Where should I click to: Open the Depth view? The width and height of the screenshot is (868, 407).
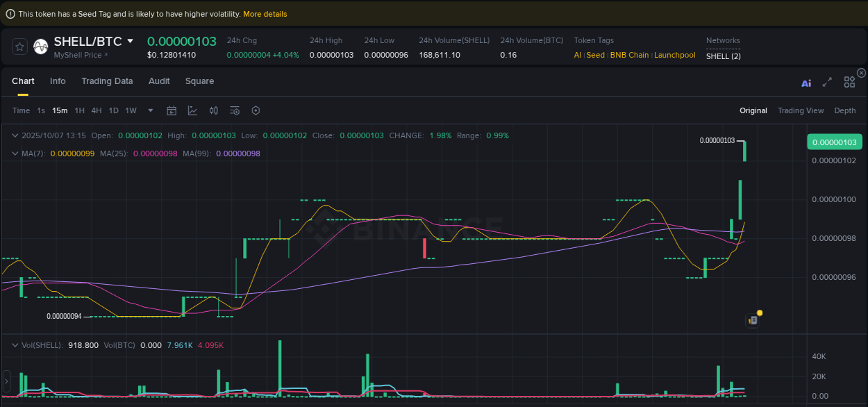coord(844,110)
